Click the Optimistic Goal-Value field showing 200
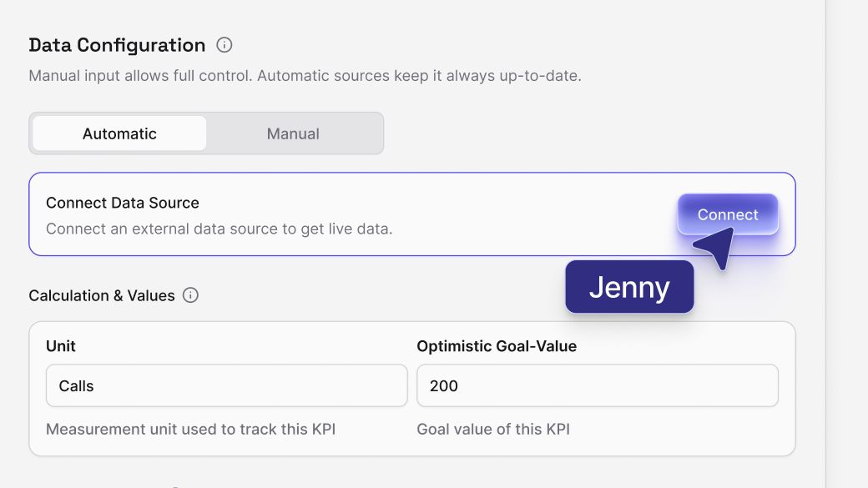Image resolution: width=868 pixels, height=488 pixels. pyautogui.click(x=597, y=386)
